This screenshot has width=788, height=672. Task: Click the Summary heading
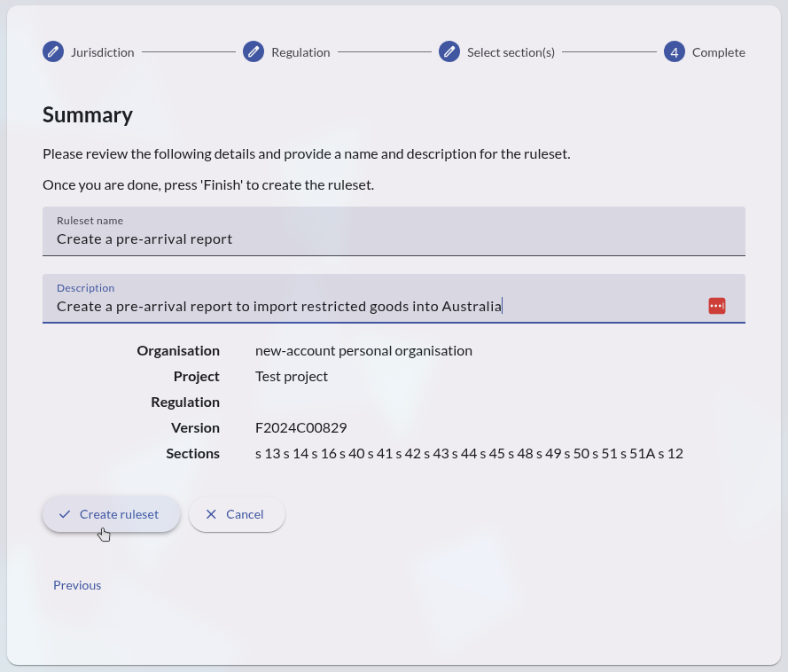click(x=88, y=114)
